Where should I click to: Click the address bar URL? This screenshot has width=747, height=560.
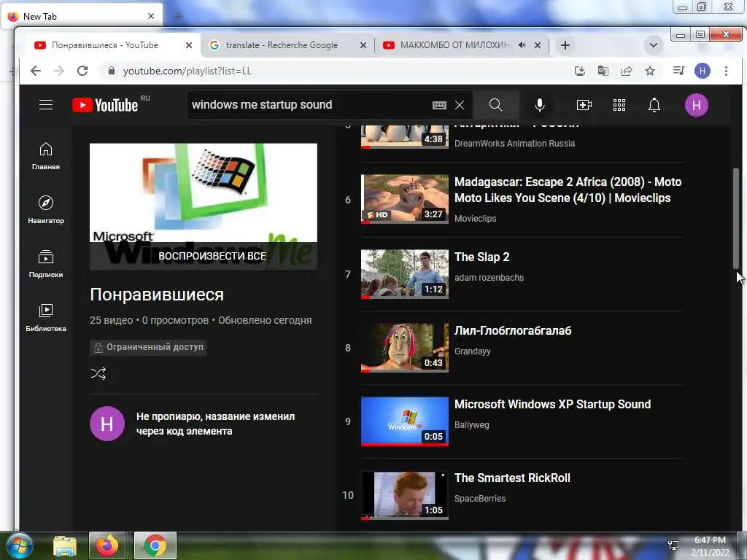coord(187,71)
